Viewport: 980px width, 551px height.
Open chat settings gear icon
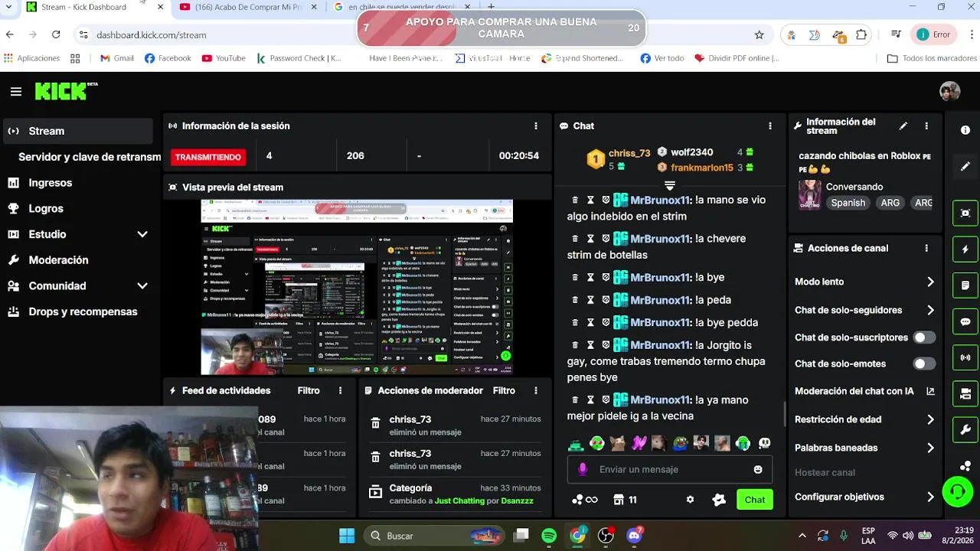pyautogui.click(x=690, y=500)
